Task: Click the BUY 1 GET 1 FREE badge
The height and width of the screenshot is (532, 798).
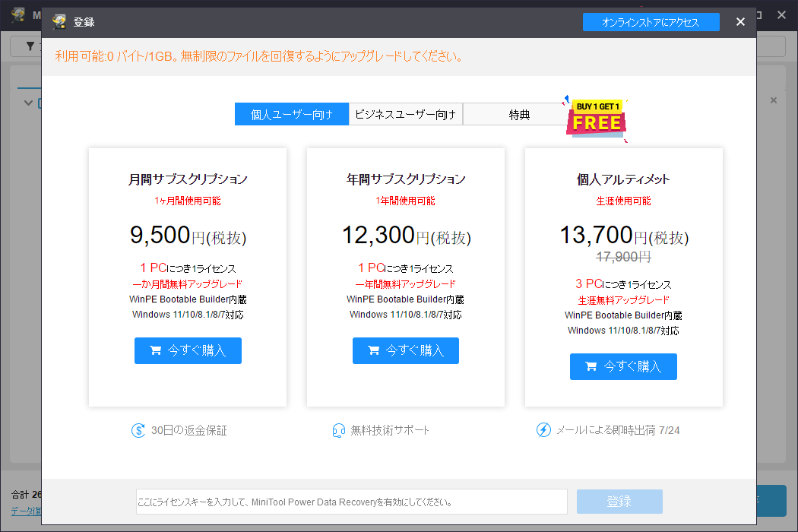Action: point(597,118)
